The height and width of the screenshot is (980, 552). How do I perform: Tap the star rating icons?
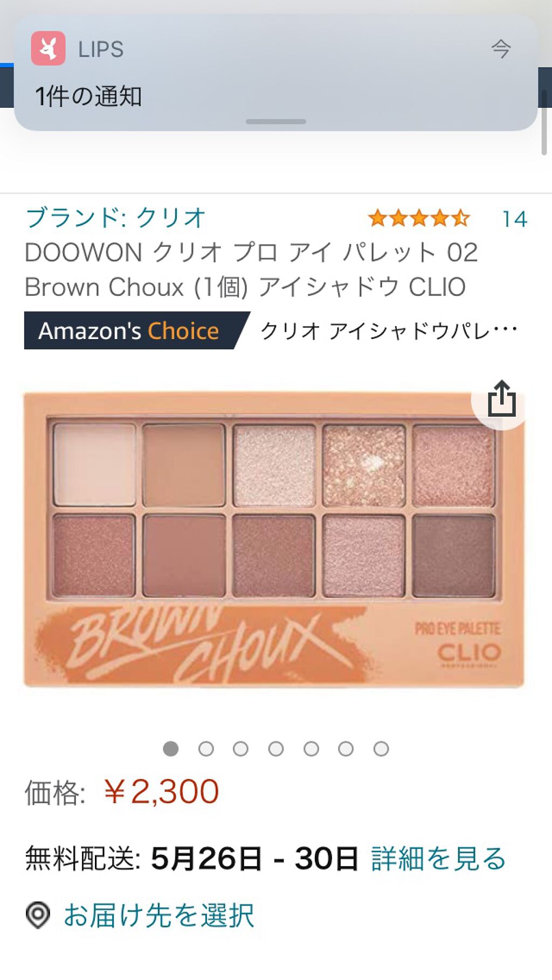pos(419,218)
